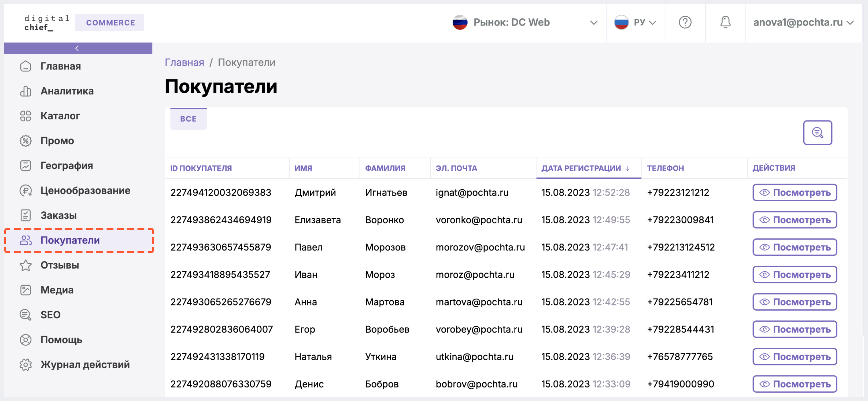
Task: Click the Главная breadcrumb link
Action: (x=185, y=62)
